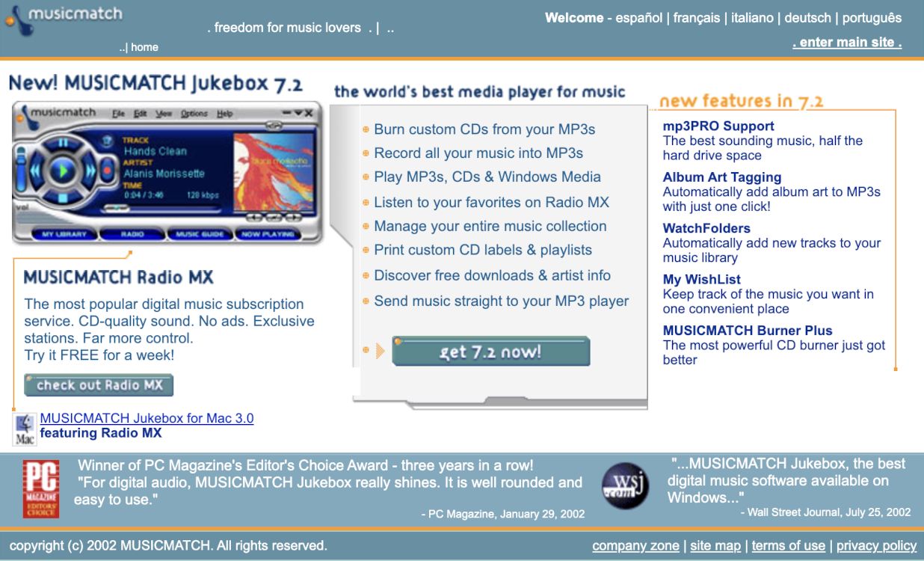
Task: Open the company zone footer link
Action: pos(635,546)
